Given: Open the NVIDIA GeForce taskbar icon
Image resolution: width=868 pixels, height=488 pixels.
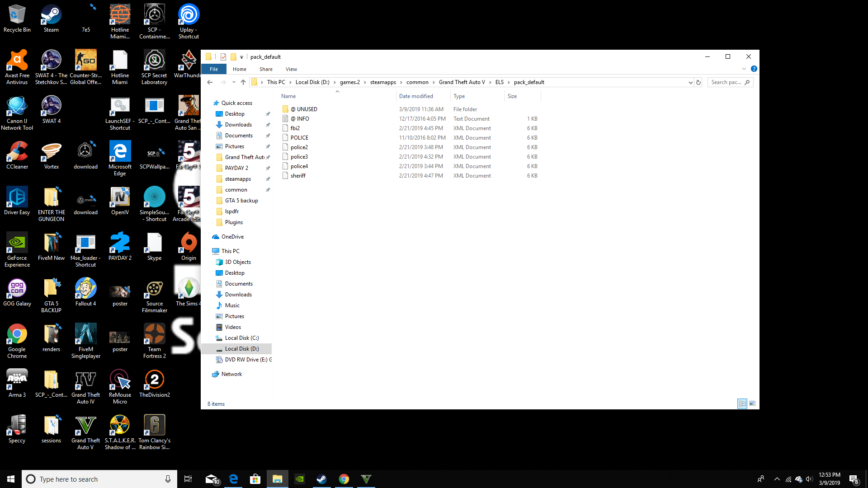Looking at the screenshot, I should (x=300, y=479).
